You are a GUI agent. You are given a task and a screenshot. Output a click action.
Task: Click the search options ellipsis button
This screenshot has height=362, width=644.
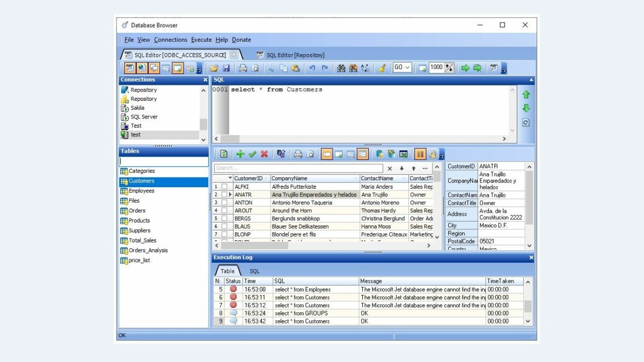[425, 168]
